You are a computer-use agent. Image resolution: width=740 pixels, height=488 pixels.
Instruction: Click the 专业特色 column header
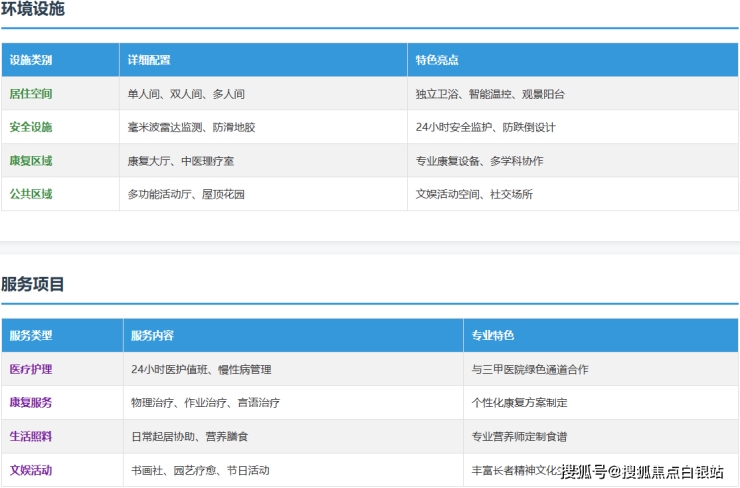(x=493, y=335)
